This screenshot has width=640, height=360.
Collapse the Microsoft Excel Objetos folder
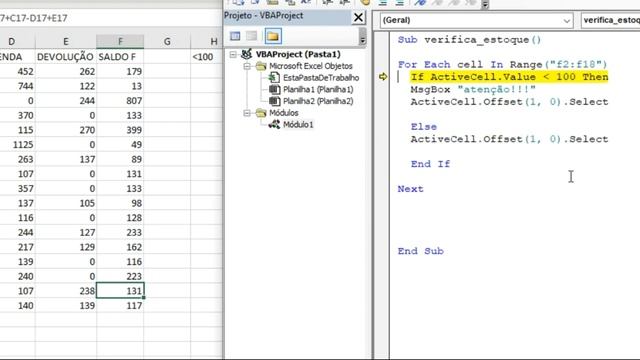coord(247,66)
